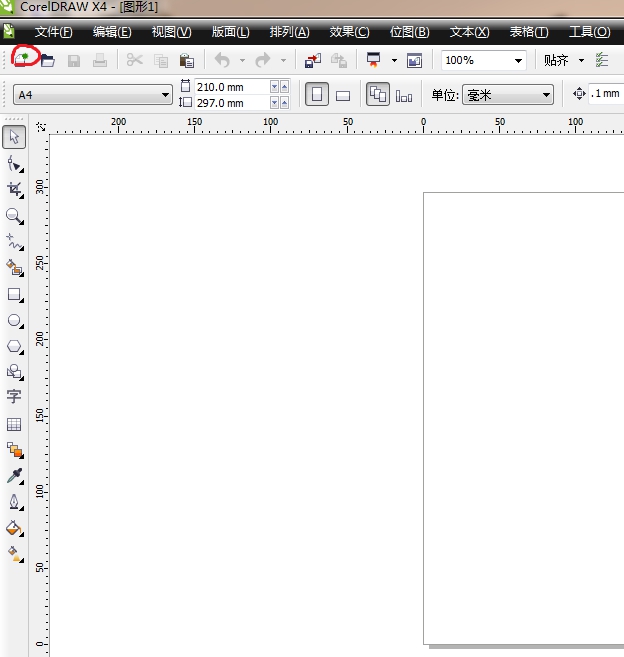Viewport: 624px width, 657px height.
Task: Select the Crop tool in the toolbox
Action: 15,189
